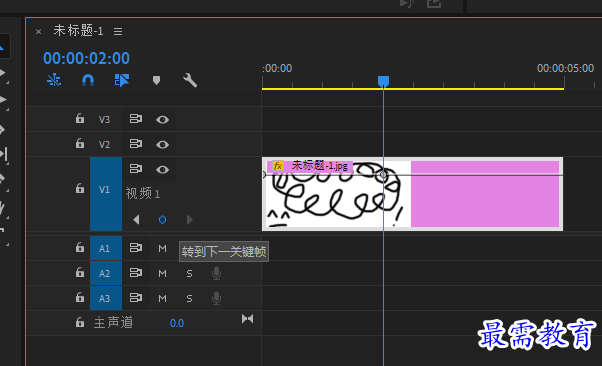Solo track A2
Viewport: 602px width, 366px height.
(x=189, y=273)
